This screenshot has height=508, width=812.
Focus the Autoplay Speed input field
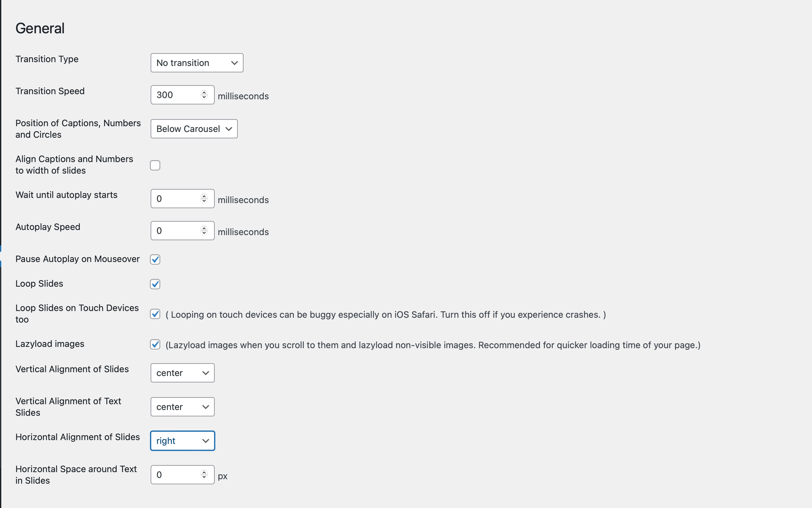(177, 231)
